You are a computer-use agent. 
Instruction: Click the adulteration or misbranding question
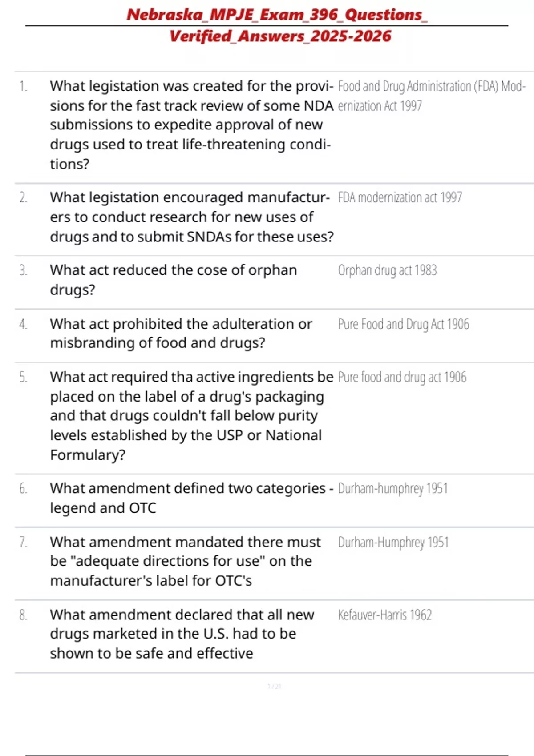(181, 333)
